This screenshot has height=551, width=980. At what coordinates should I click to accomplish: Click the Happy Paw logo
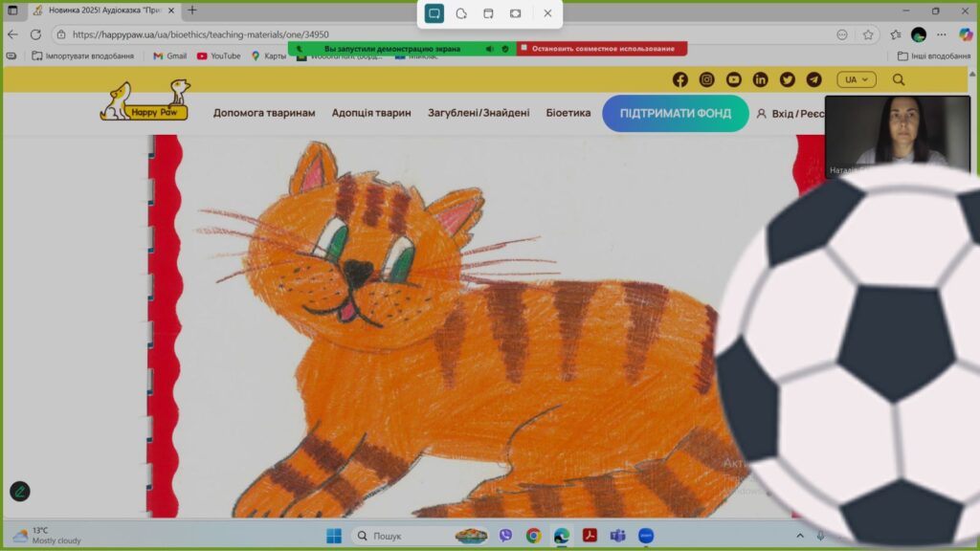point(145,101)
